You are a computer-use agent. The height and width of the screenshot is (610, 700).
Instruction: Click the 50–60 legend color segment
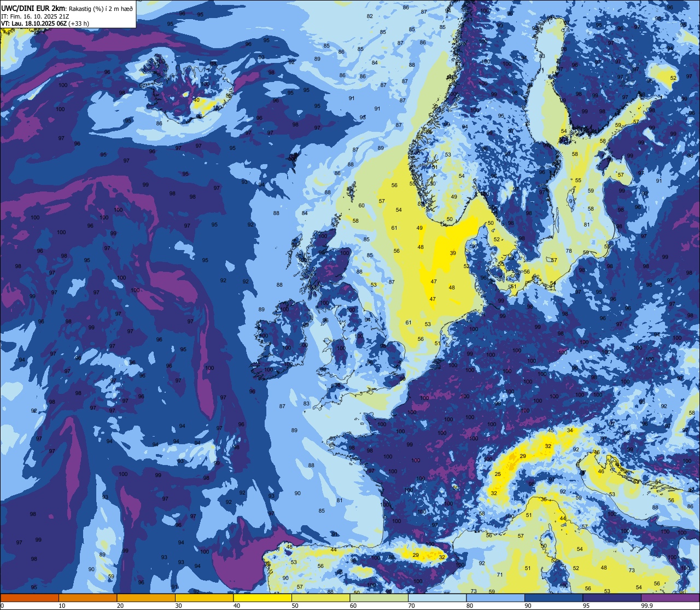pos(320,597)
